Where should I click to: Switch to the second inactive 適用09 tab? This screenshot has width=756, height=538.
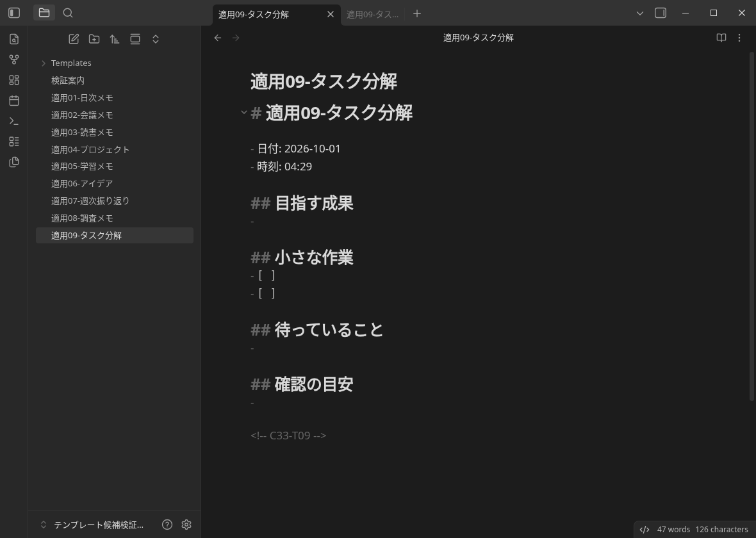[372, 15]
